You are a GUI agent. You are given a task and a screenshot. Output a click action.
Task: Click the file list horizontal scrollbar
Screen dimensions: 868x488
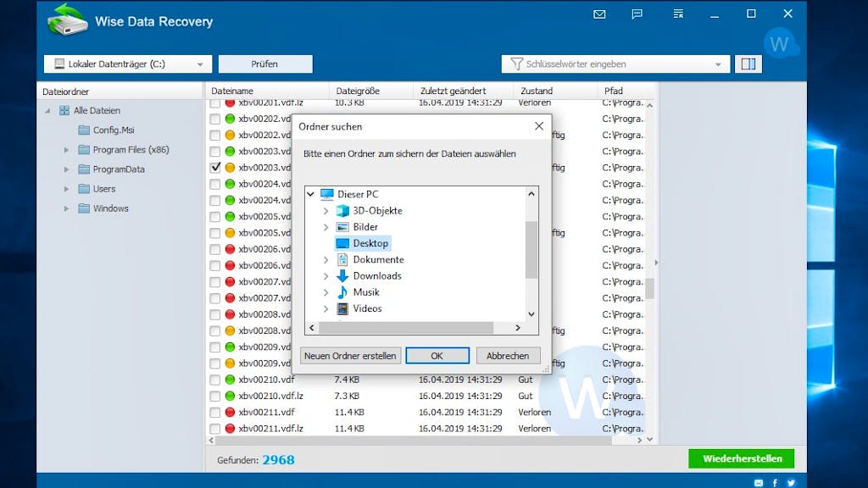414,441
